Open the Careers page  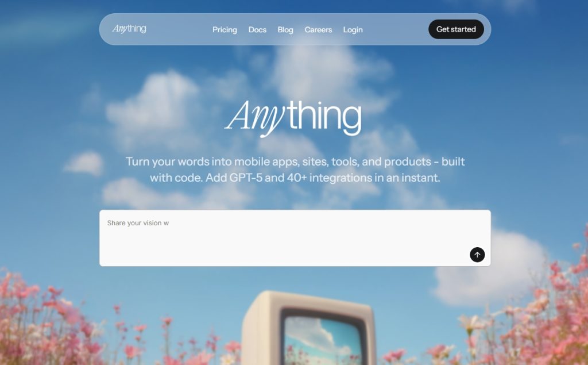point(318,30)
